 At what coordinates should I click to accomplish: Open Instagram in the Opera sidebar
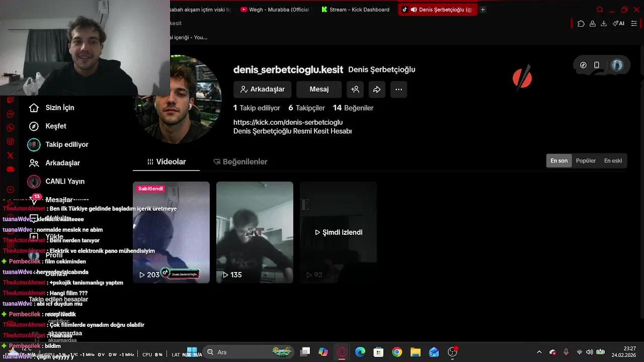click(10, 142)
